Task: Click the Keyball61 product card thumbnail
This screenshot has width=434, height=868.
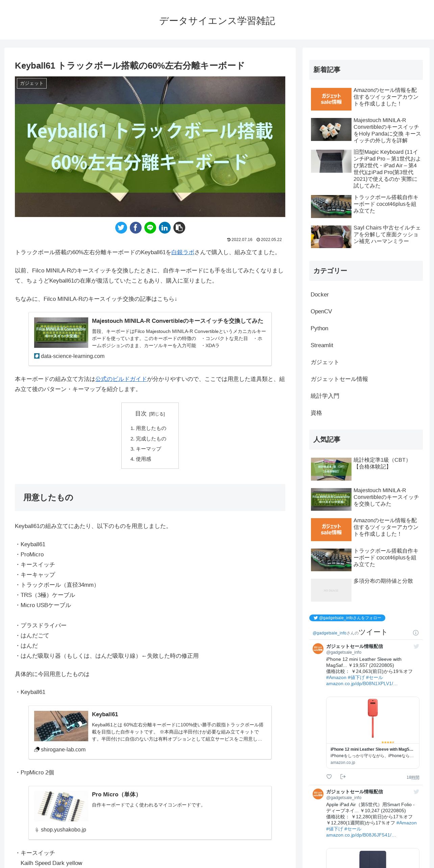Action: [61, 726]
